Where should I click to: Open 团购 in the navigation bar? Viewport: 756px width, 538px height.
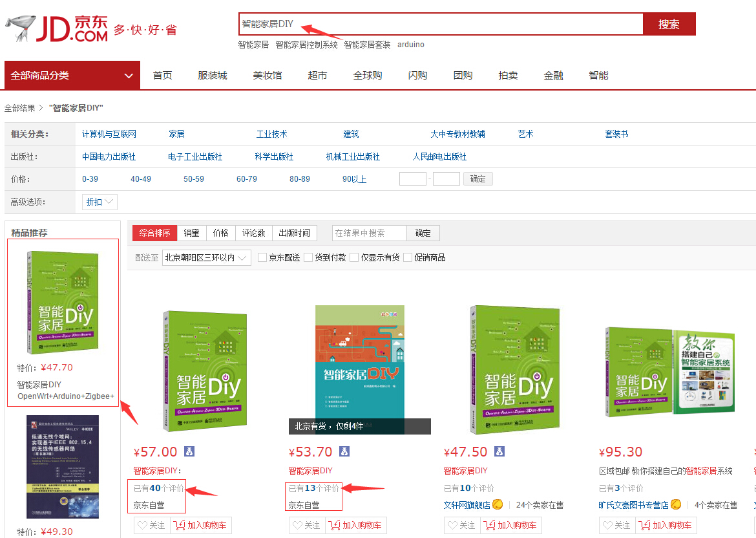click(463, 75)
